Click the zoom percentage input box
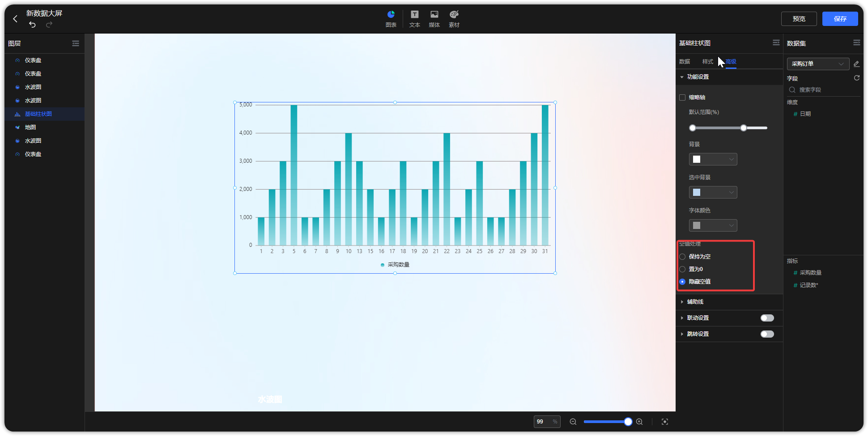 [x=547, y=422]
